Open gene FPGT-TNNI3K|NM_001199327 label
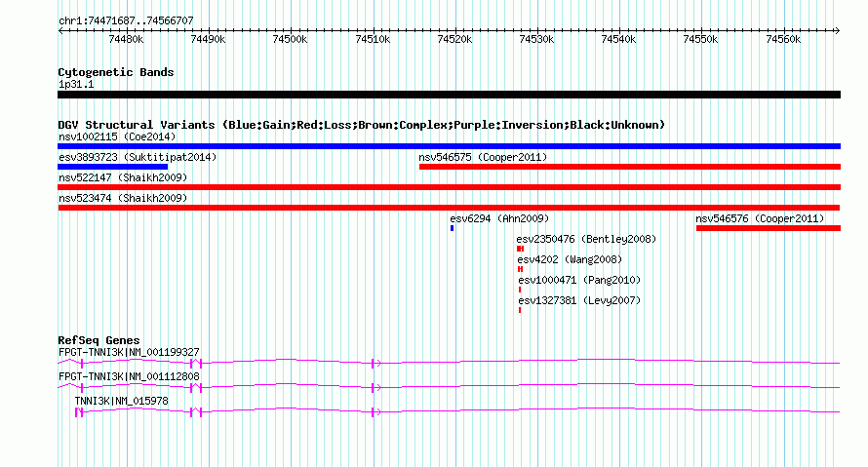868x467 pixels. (129, 353)
